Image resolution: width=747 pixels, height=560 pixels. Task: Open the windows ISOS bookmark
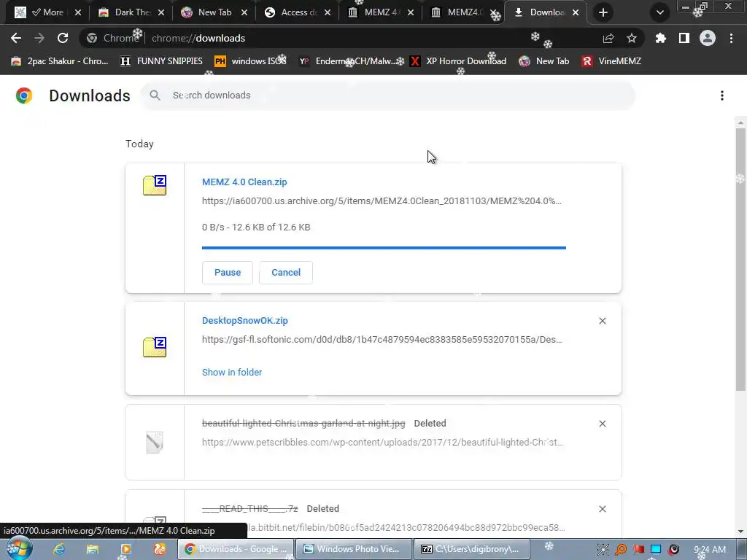tap(251, 61)
